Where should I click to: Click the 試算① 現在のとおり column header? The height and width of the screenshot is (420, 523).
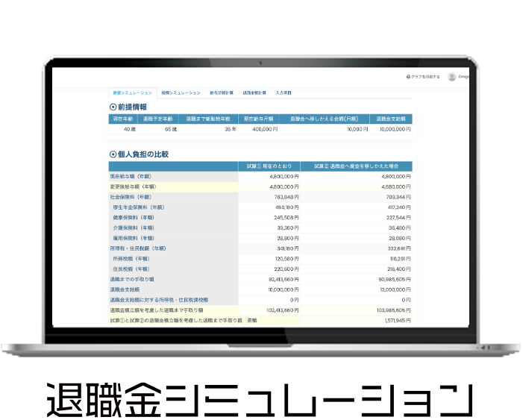click(269, 166)
